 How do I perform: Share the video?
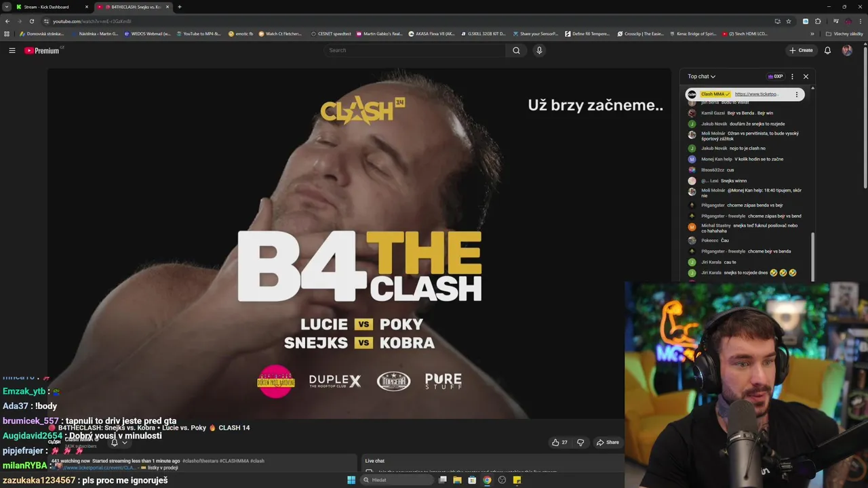(x=608, y=443)
